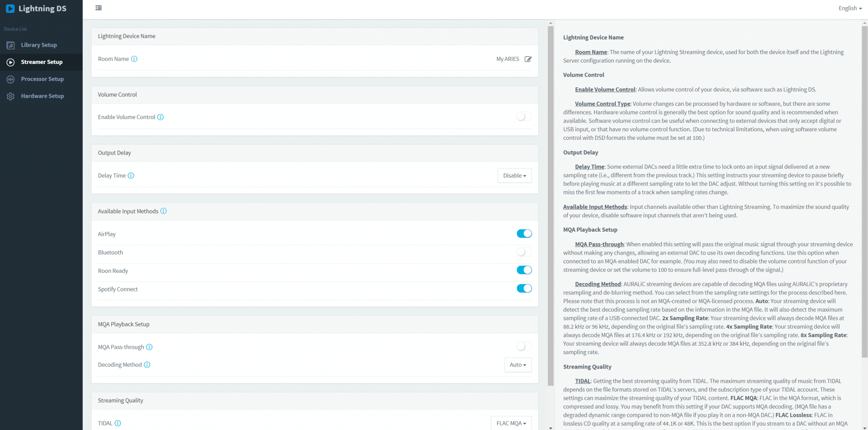Image resolution: width=868 pixels, height=430 pixels.
Task: Click the underlined Enable Volume Control help term
Action: pos(605,89)
